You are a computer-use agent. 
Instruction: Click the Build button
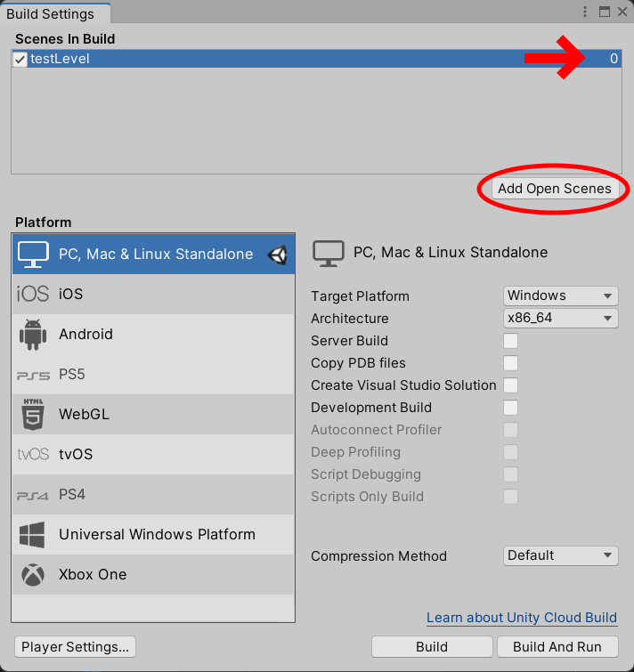click(x=432, y=647)
